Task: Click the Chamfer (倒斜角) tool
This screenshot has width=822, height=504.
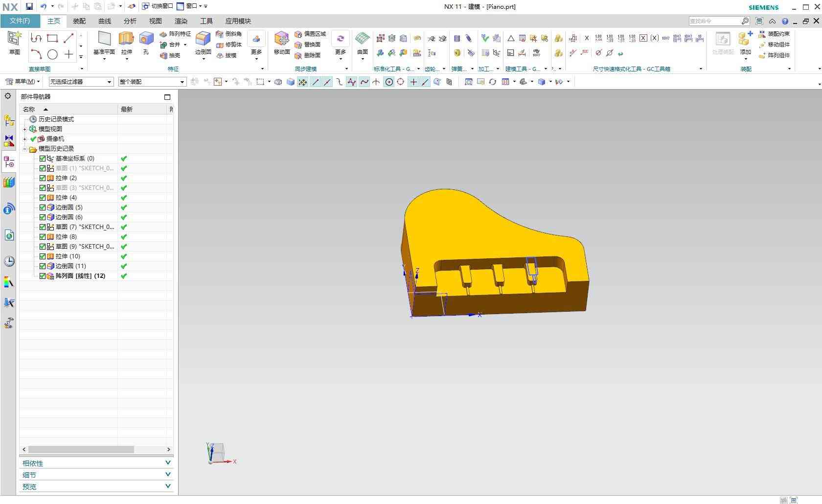Action: tap(229, 34)
